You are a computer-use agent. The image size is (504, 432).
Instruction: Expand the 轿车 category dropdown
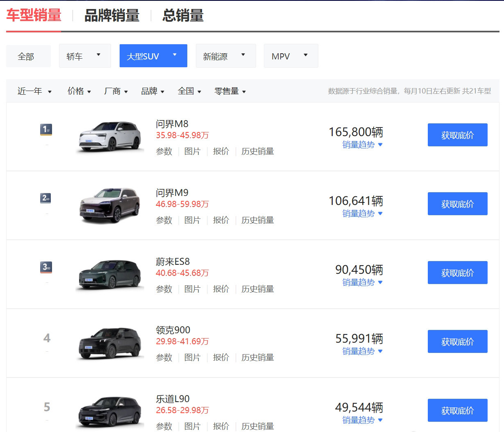click(x=85, y=56)
